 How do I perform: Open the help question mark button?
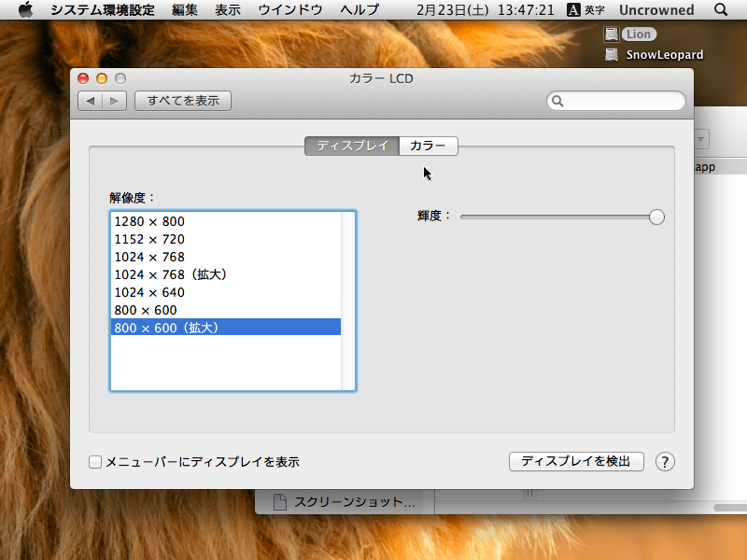point(665,462)
